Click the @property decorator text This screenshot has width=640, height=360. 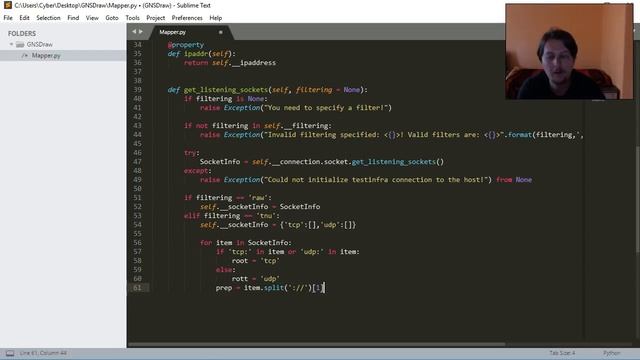(x=186, y=45)
